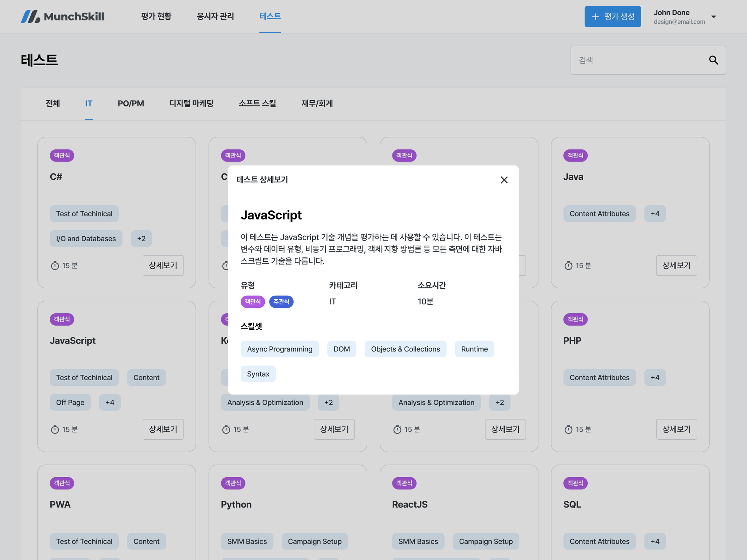Click the stopwatch icon on C# card

point(55,265)
